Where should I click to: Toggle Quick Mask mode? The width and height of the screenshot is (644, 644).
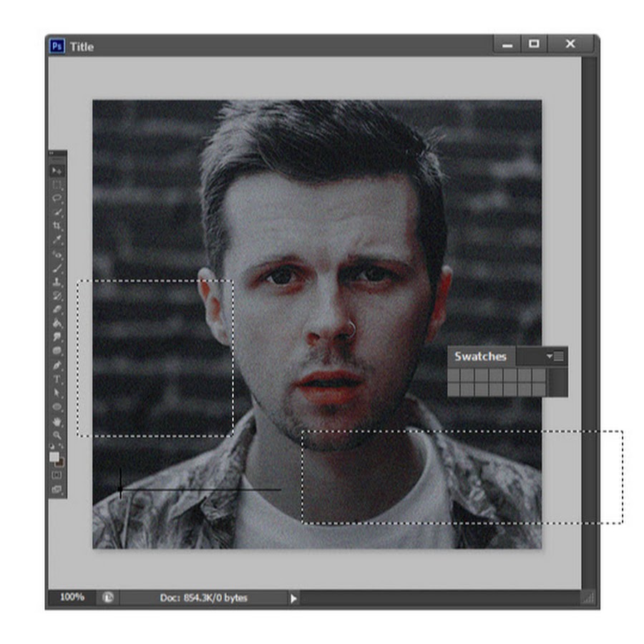tap(57, 475)
